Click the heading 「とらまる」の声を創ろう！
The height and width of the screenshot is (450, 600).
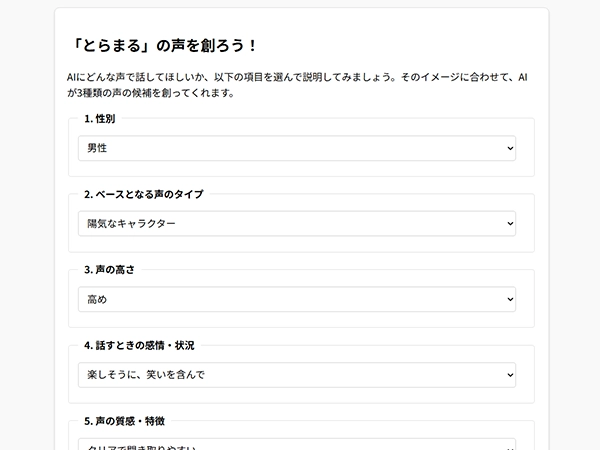(166, 46)
